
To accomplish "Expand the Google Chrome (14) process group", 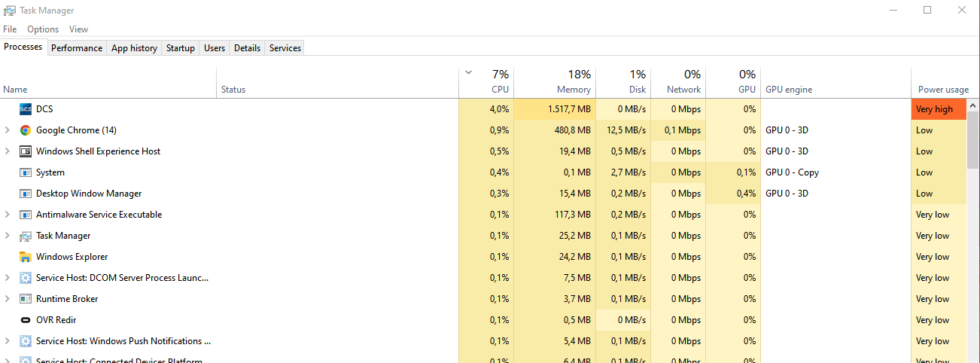I will click(x=8, y=130).
